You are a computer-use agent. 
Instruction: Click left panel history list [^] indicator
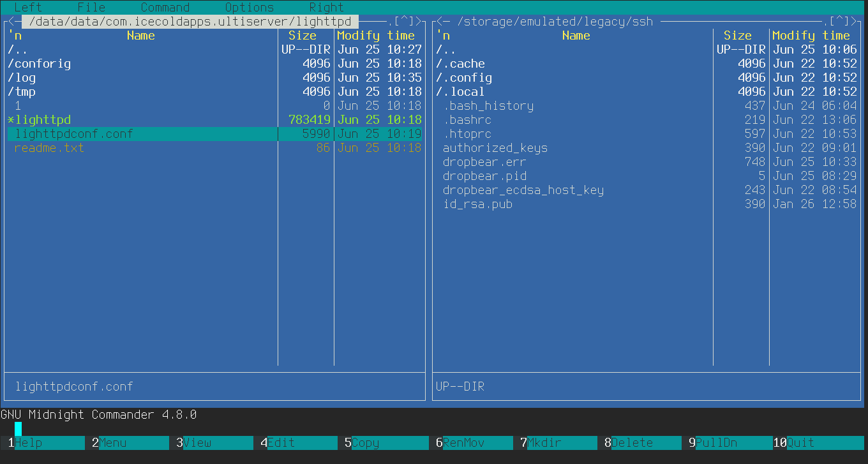[x=403, y=22]
